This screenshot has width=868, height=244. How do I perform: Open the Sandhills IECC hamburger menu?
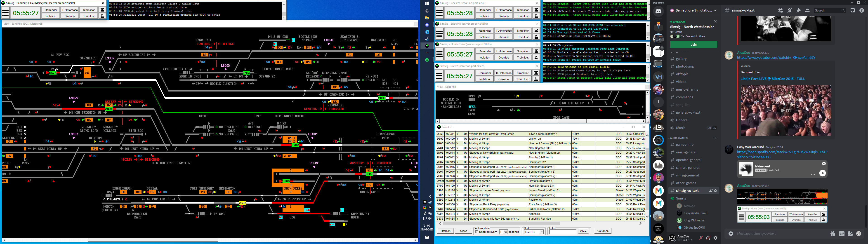[x=5, y=13]
